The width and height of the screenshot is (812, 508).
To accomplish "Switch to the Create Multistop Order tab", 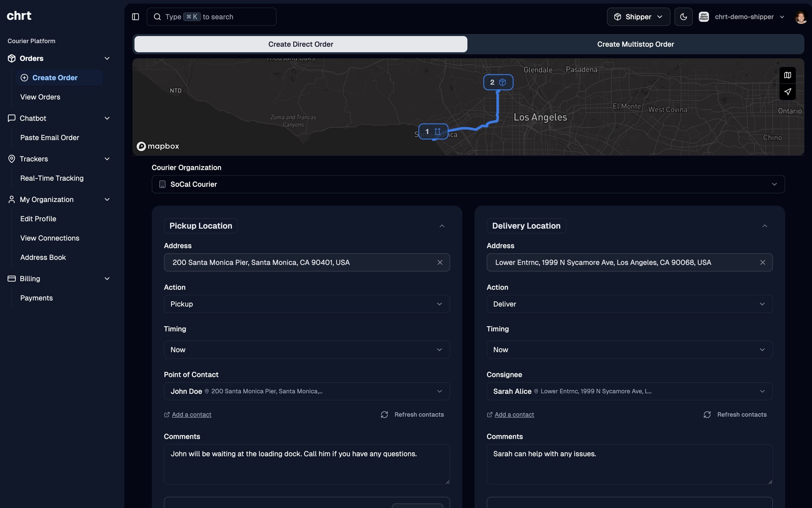I will (635, 44).
